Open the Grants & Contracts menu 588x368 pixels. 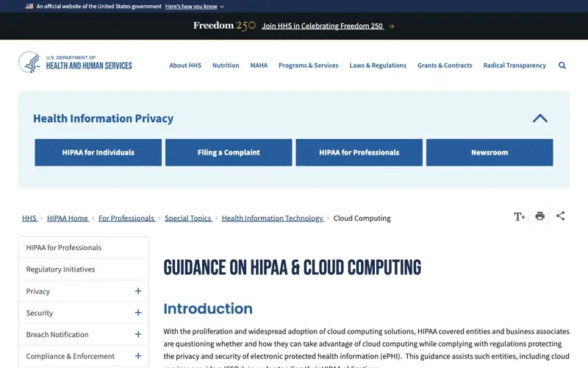445,66
